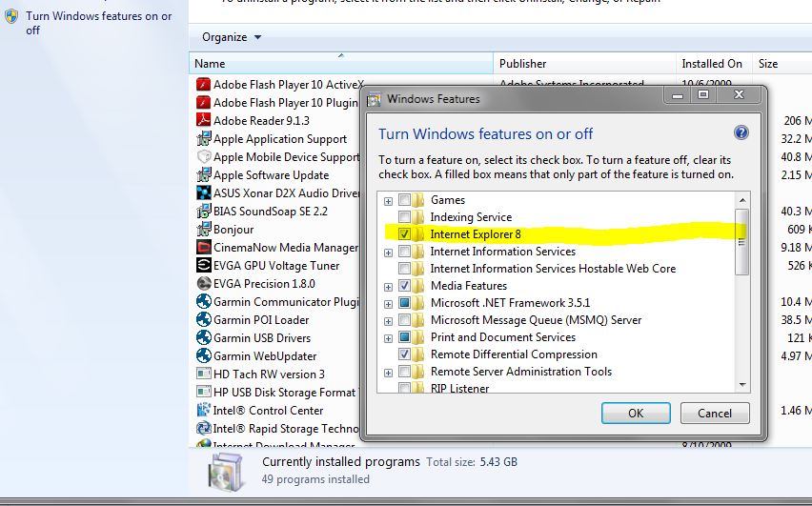Image resolution: width=812 pixels, height=506 pixels.
Task: Uncheck the Media Features checkbox
Action: [404, 285]
